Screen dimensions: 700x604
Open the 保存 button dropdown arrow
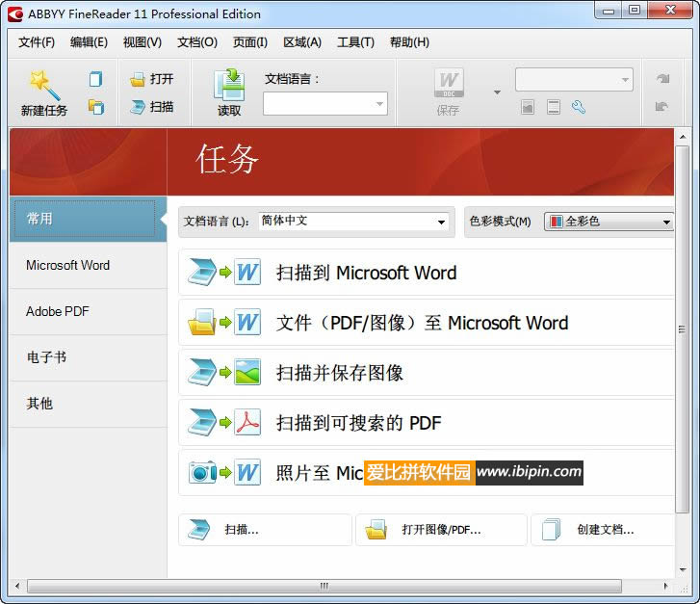497,92
